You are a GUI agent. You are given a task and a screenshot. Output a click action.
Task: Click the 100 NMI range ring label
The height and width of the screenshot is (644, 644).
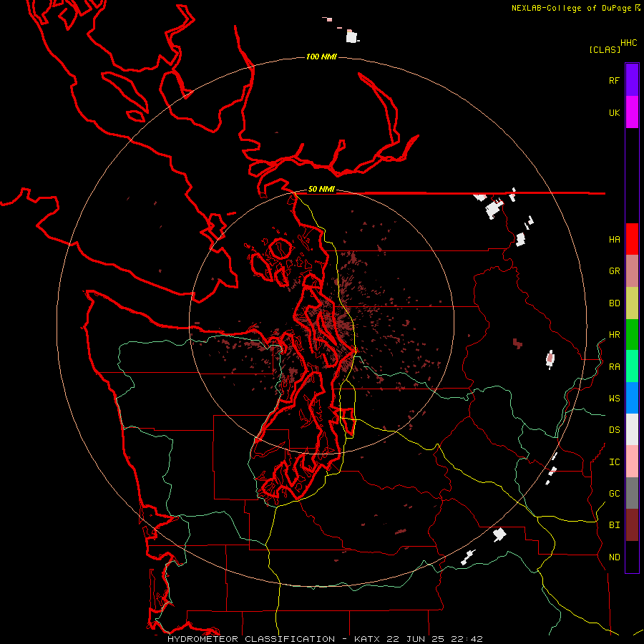(321, 57)
